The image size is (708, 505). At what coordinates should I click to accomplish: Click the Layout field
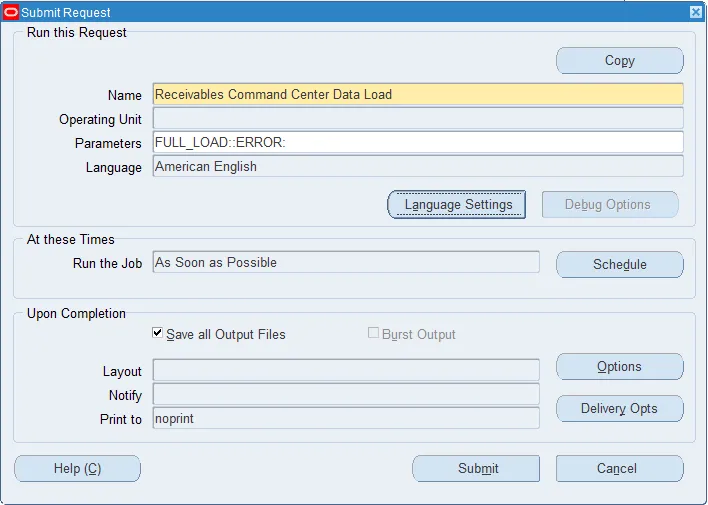(x=346, y=370)
